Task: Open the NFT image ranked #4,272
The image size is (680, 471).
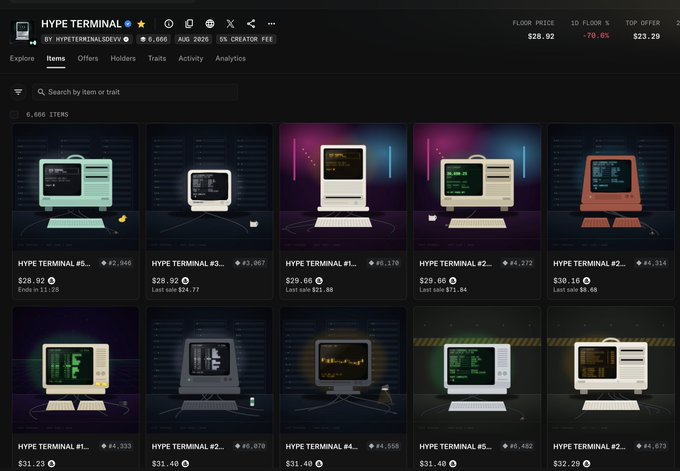Action: click(477, 187)
